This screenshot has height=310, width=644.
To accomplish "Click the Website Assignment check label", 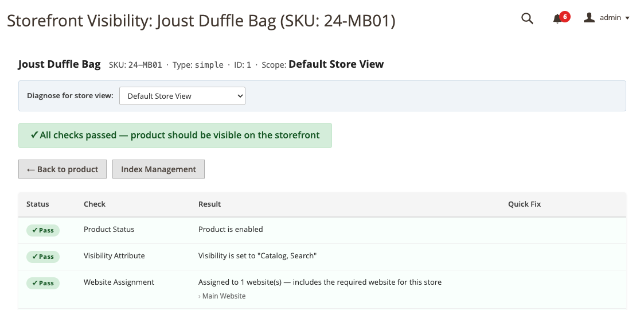I will [119, 282].
